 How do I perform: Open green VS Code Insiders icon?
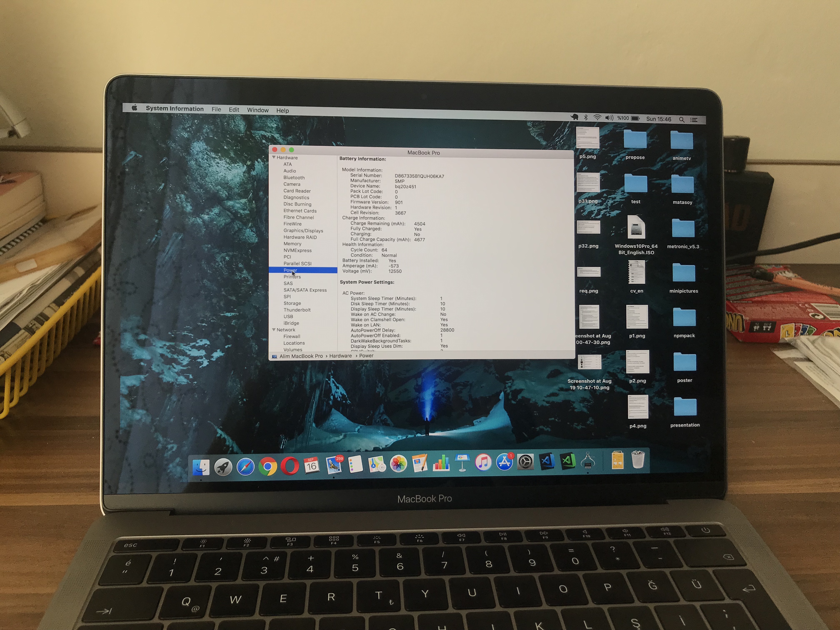pos(567,461)
